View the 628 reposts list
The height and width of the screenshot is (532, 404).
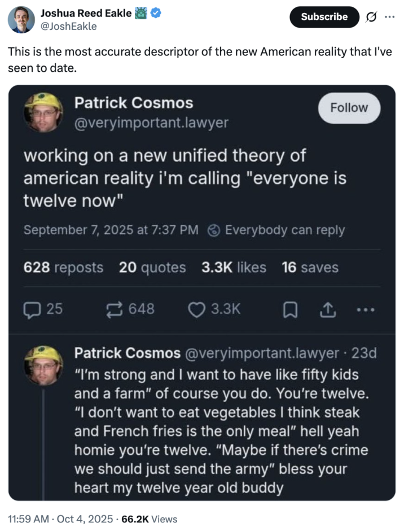pyautogui.click(x=63, y=267)
